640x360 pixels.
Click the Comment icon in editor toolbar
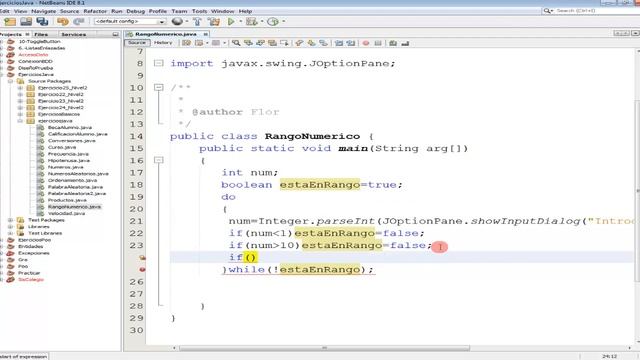pos(393,43)
